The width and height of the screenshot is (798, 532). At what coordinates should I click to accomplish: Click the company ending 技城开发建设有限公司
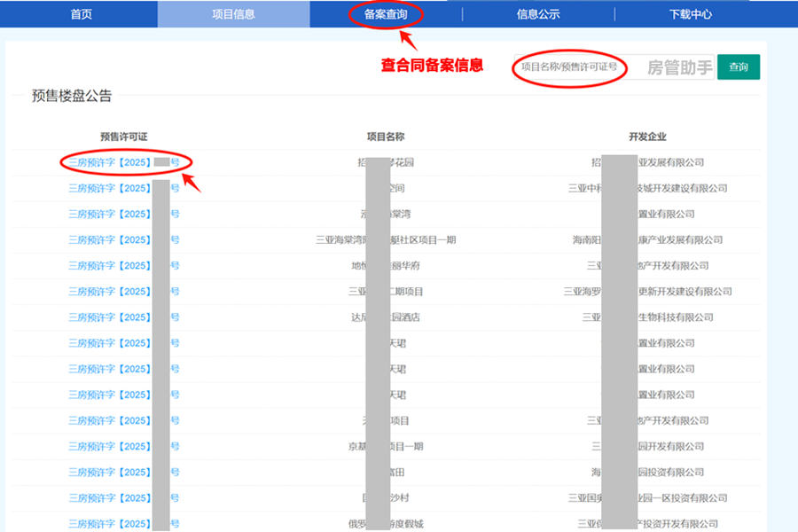click(683, 188)
